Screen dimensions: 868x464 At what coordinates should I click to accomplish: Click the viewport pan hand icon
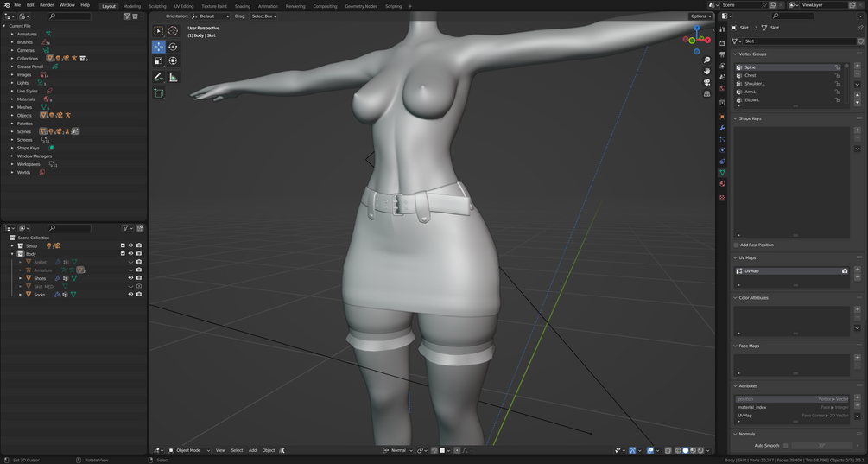pyautogui.click(x=706, y=71)
